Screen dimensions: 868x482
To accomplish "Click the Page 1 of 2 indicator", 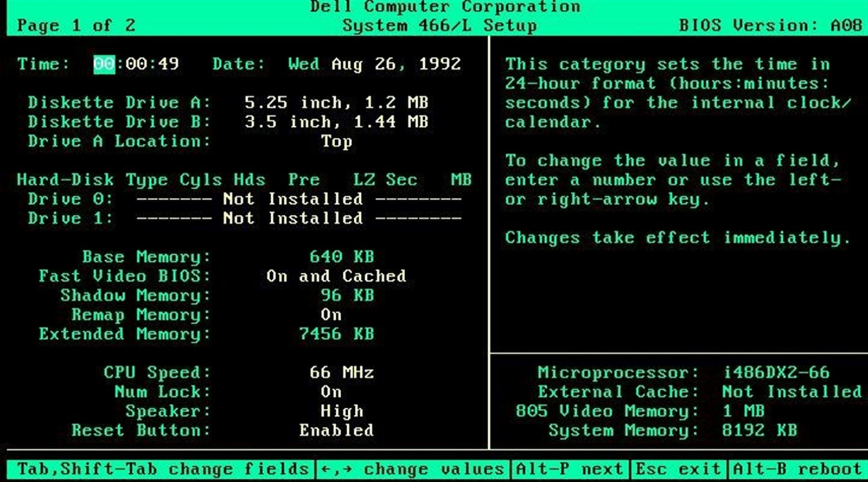I will (x=76, y=25).
